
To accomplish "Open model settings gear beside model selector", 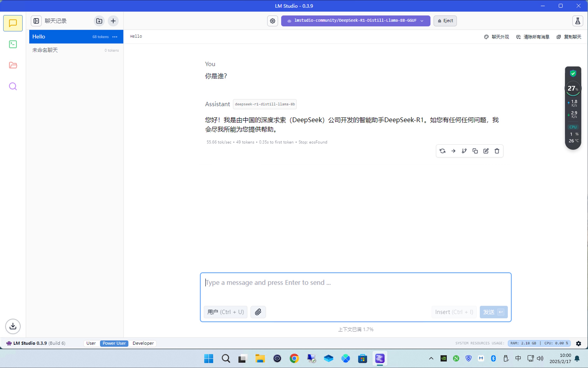I will pos(273,21).
